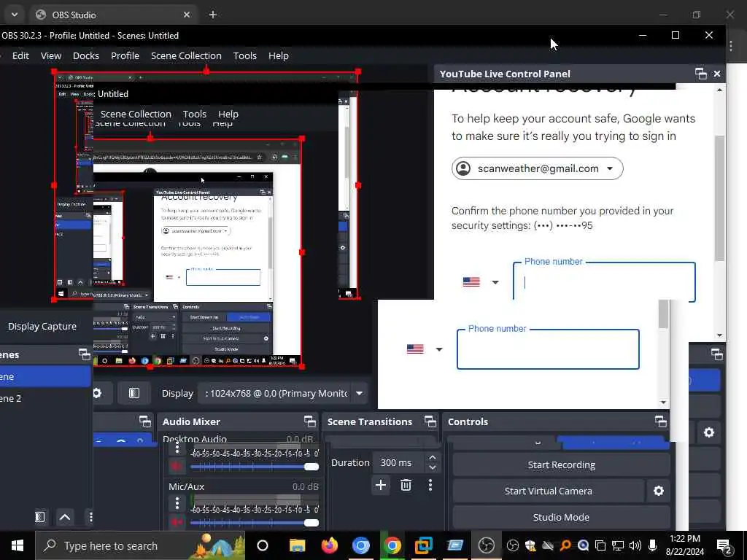The width and height of the screenshot is (747, 560).
Task: Mute the Mic/Aux channel
Action: [x=177, y=522]
